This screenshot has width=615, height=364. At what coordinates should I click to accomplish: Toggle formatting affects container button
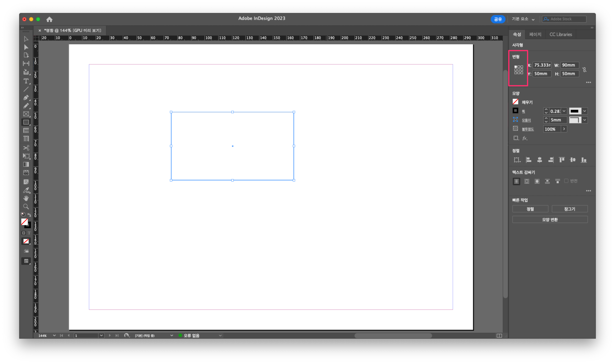24,233
